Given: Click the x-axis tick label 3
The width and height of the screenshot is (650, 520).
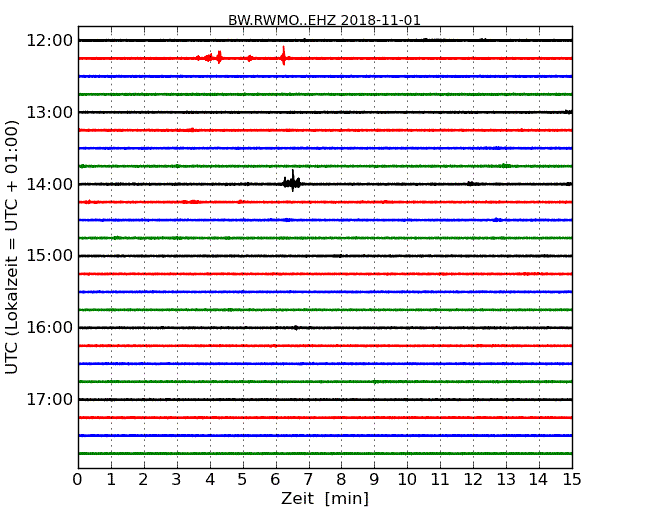Looking at the screenshot, I should pyautogui.click(x=177, y=480).
